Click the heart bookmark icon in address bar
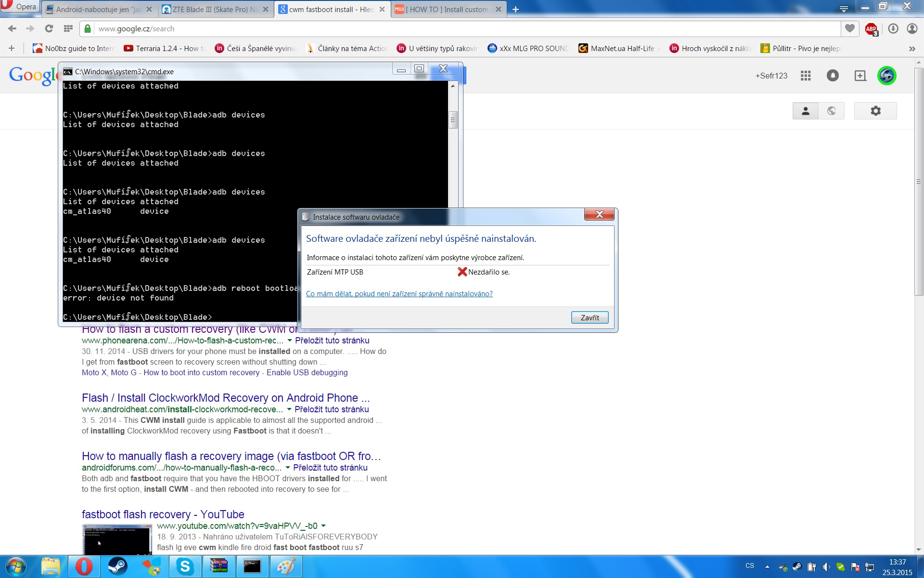The width and height of the screenshot is (924, 578). [x=850, y=28]
